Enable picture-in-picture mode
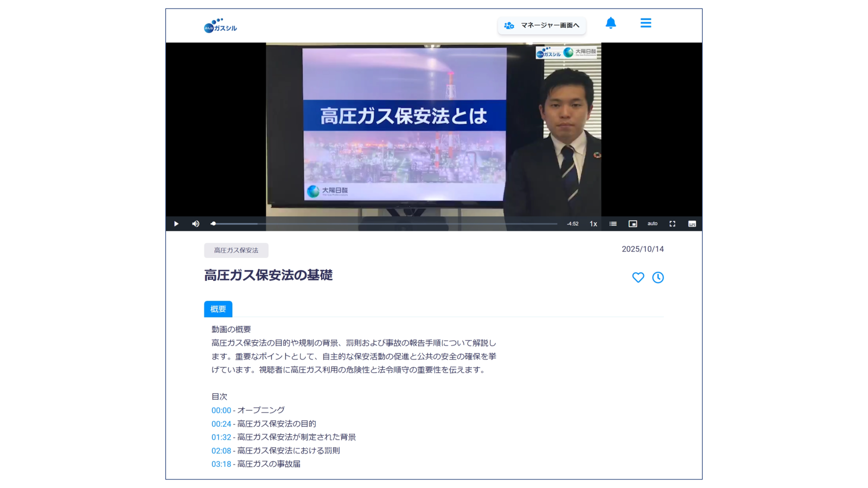868x488 pixels. click(633, 223)
